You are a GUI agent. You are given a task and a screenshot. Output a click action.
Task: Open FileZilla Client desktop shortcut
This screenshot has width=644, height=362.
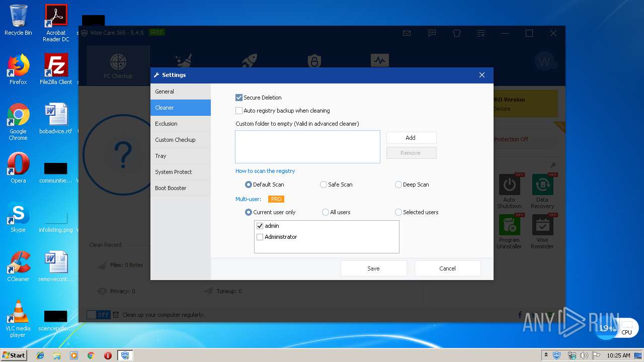coord(56,69)
